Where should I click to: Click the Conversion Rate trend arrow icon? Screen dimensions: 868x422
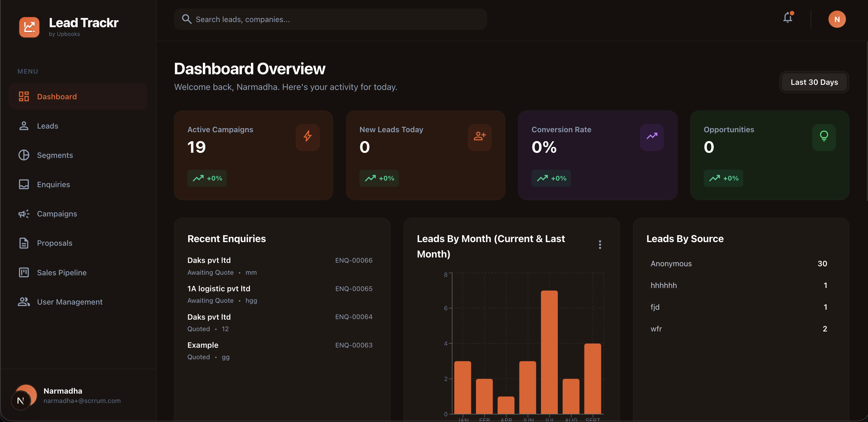pos(651,137)
